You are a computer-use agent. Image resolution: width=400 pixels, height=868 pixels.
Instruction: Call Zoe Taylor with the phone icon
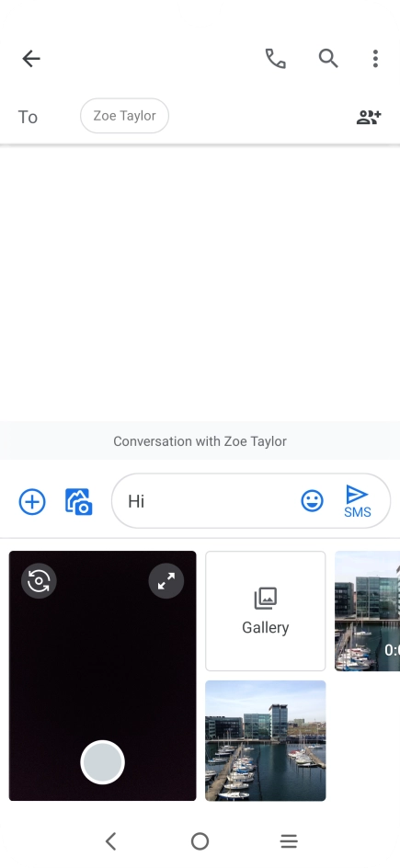coord(276,58)
